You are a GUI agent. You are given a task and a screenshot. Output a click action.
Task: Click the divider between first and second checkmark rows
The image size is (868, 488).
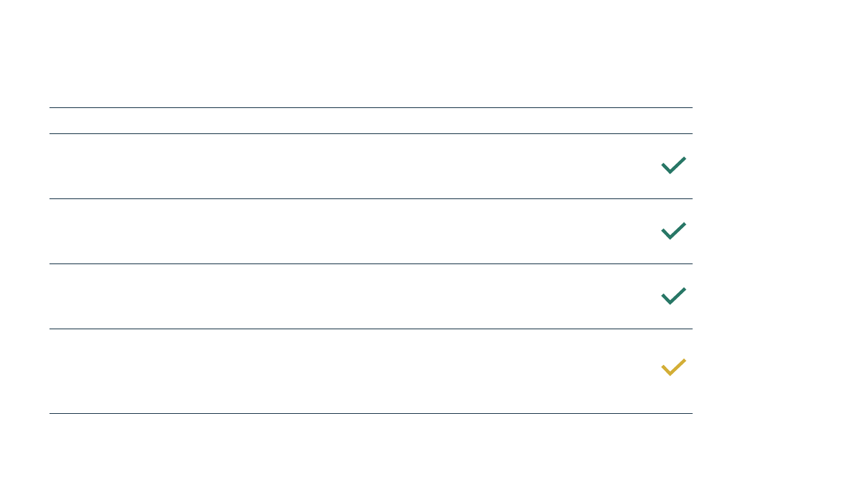pos(371,198)
